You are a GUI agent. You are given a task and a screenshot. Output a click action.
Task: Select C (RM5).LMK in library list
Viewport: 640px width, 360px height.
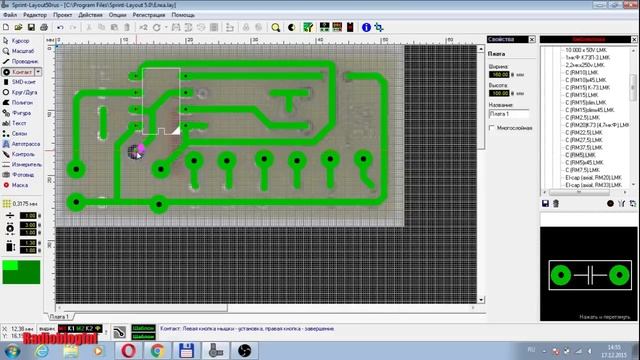[x=580, y=155]
